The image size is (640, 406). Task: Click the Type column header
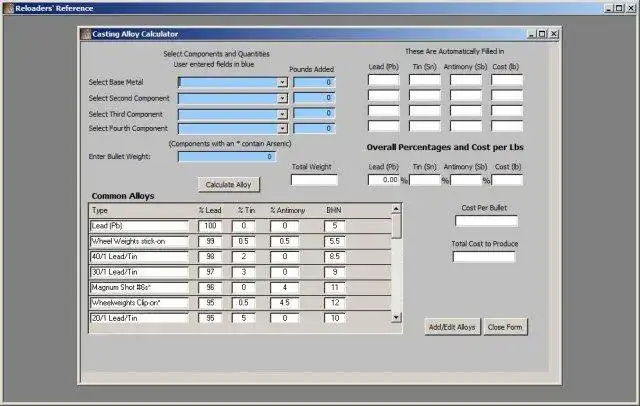tap(100, 211)
